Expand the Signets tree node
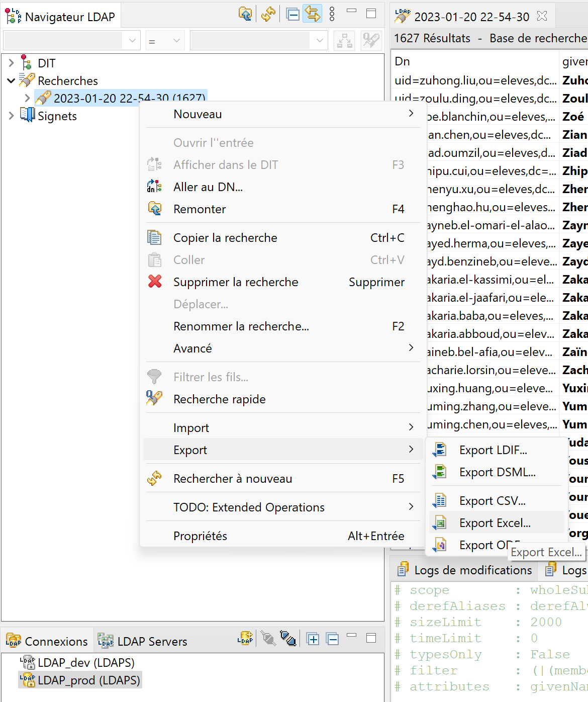 coord(12,116)
